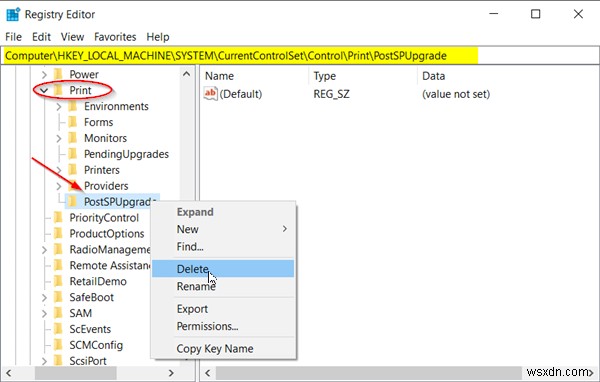Select the Providers key label

(x=106, y=186)
